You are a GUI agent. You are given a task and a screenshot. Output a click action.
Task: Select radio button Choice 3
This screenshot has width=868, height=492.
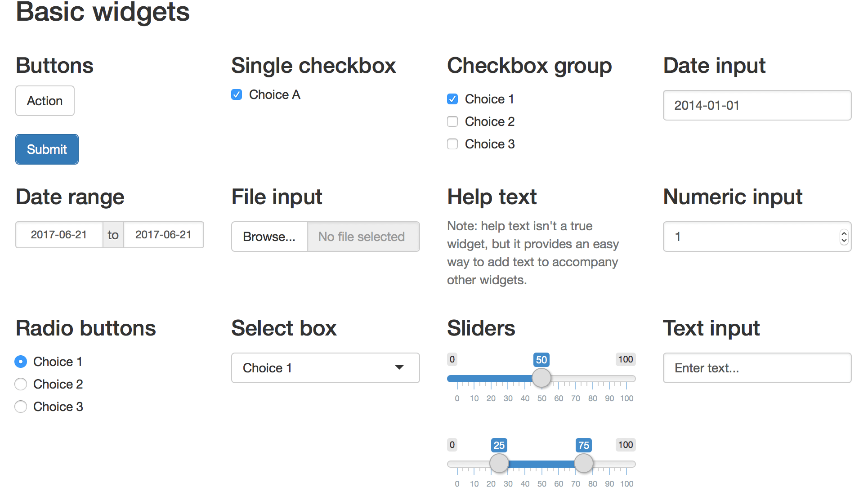click(x=21, y=407)
